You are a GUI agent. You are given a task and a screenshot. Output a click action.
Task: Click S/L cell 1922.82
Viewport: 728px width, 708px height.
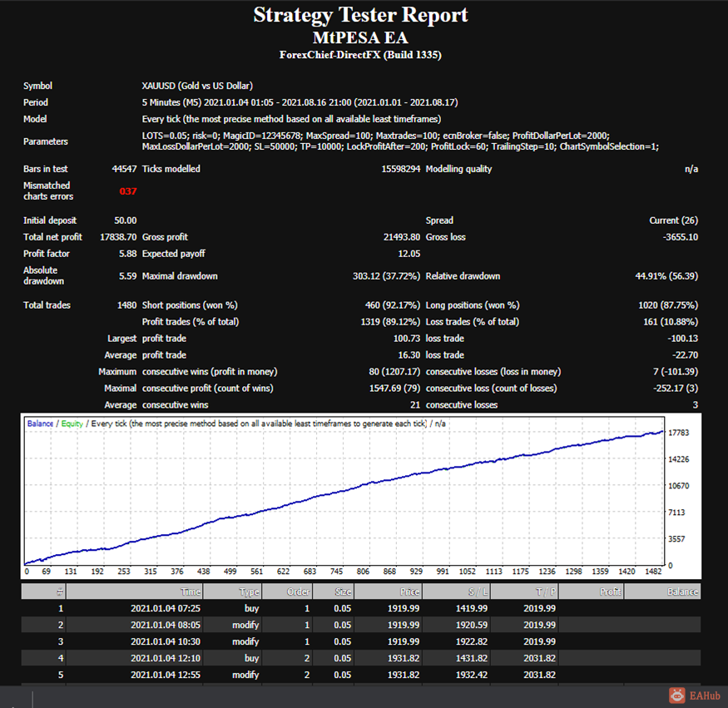472,642
